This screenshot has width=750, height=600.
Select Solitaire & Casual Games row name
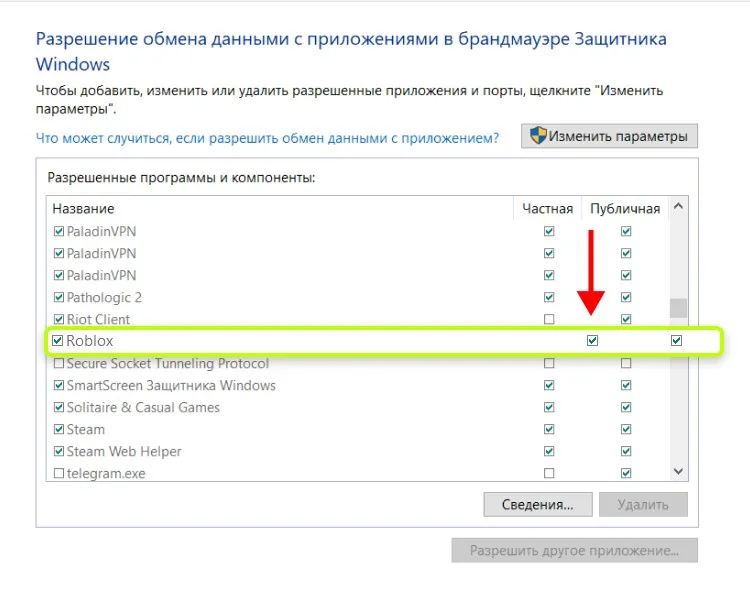coord(143,408)
